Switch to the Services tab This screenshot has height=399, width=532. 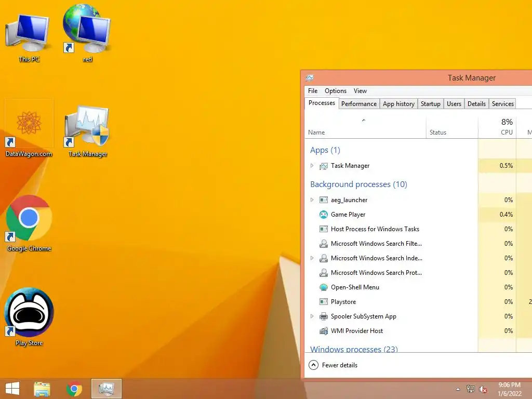click(502, 104)
